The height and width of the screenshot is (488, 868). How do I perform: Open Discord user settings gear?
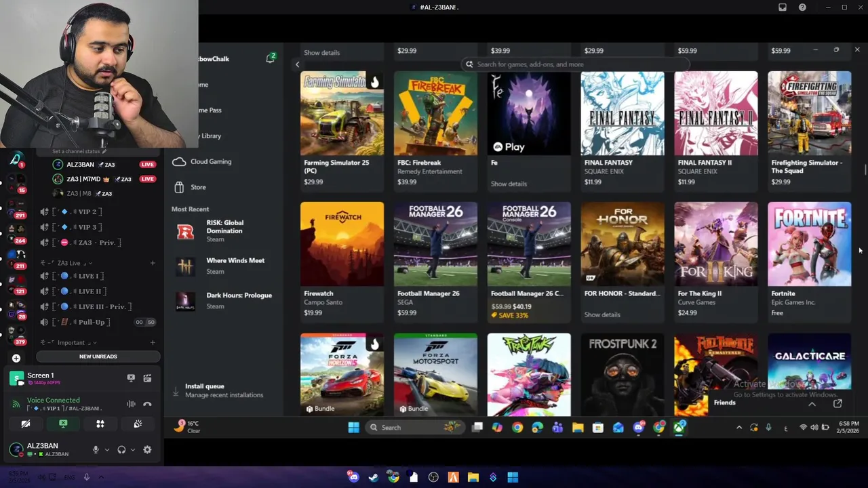(147, 449)
